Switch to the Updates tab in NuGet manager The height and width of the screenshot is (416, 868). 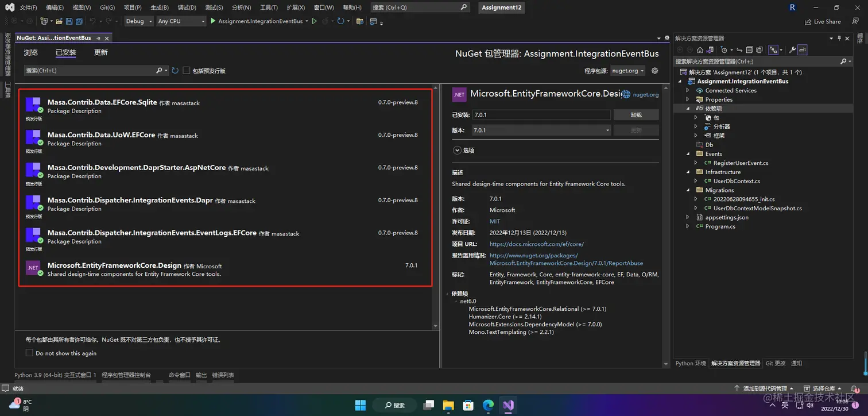pos(100,52)
